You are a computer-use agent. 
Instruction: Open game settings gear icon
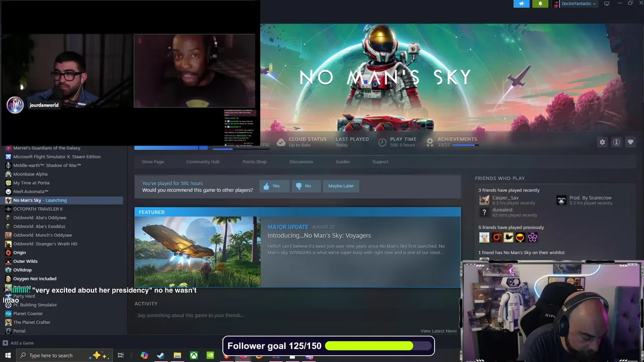pos(602,142)
